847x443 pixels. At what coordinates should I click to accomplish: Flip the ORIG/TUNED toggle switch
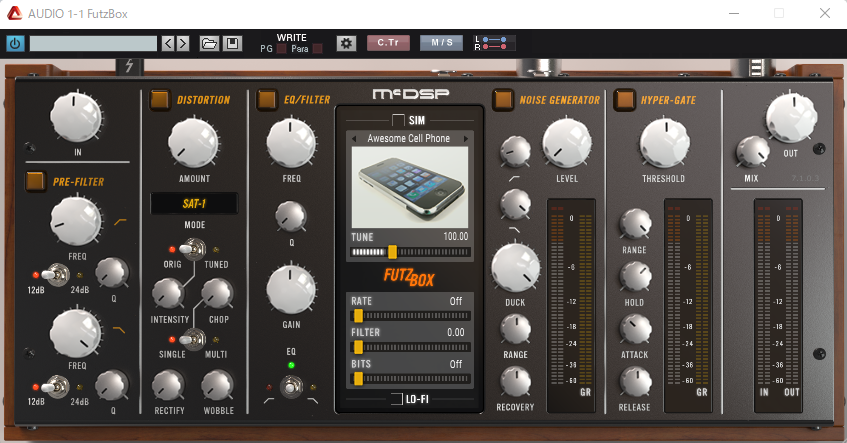coord(193,249)
